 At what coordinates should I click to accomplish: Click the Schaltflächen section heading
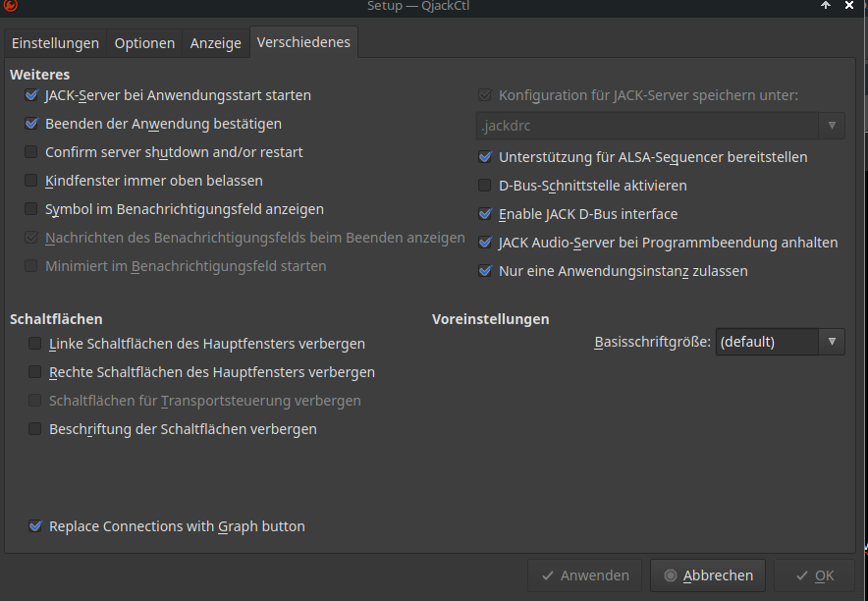(x=56, y=319)
